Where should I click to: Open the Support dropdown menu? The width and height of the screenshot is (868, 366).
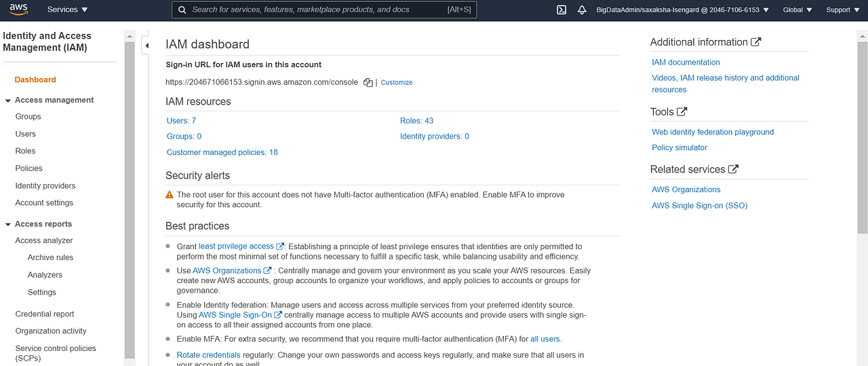[x=842, y=10]
